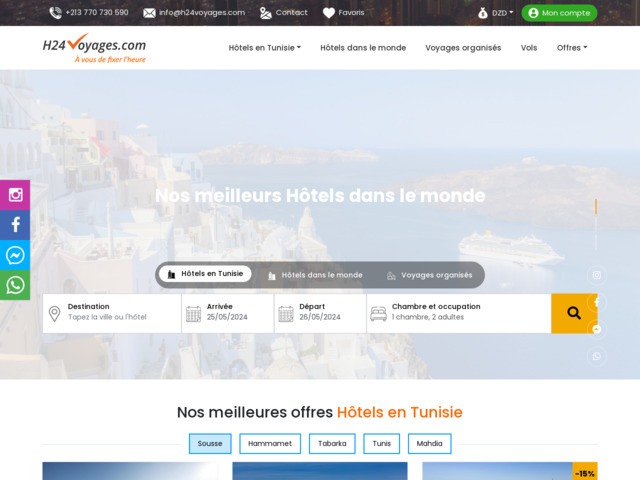Screen dimensions: 640x480
Task: Click the orange vertical slider indicator
Action: [x=596, y=207]
